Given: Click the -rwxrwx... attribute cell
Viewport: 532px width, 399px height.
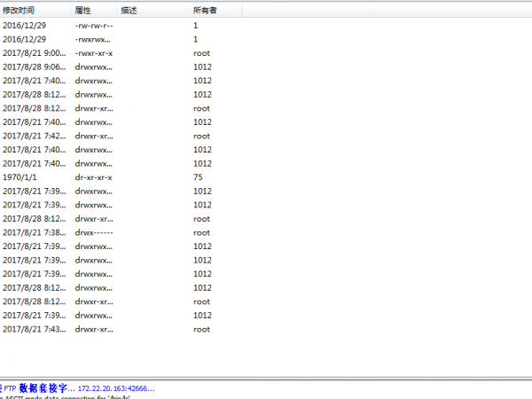Looking at the screenshot, I should click(x=93, y=40).
